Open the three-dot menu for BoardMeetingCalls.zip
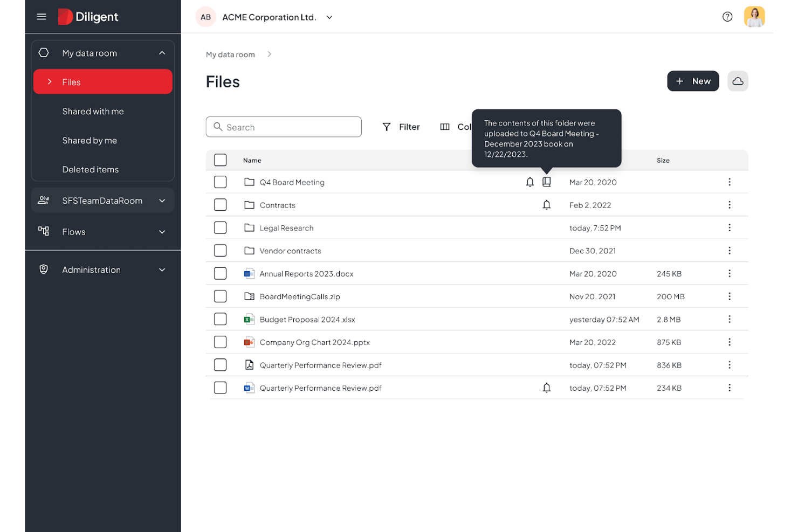798x532 pixels. pos(730,296)
